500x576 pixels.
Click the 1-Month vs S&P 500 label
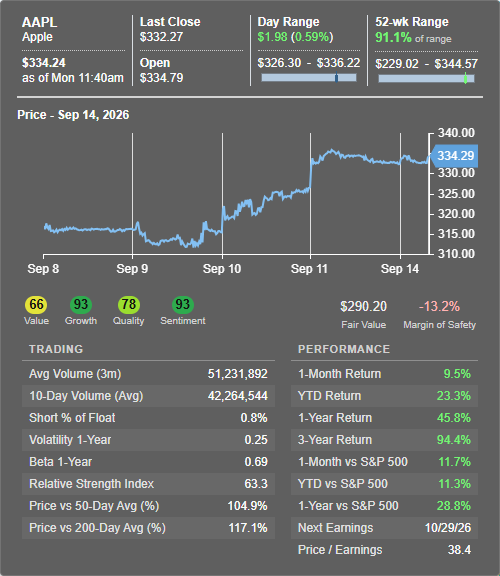tap(353, 462)
